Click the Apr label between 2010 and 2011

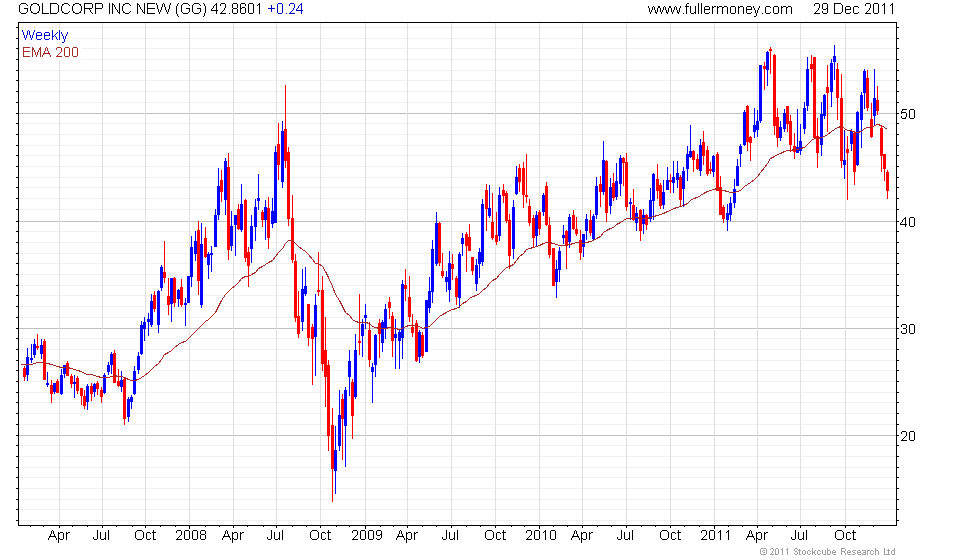[x=582, y=536]
